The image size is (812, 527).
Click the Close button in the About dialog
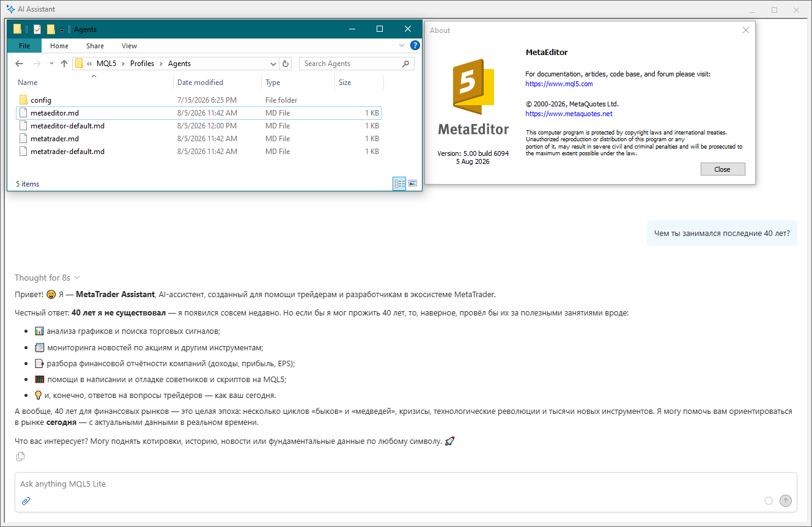tap(723, 169)
